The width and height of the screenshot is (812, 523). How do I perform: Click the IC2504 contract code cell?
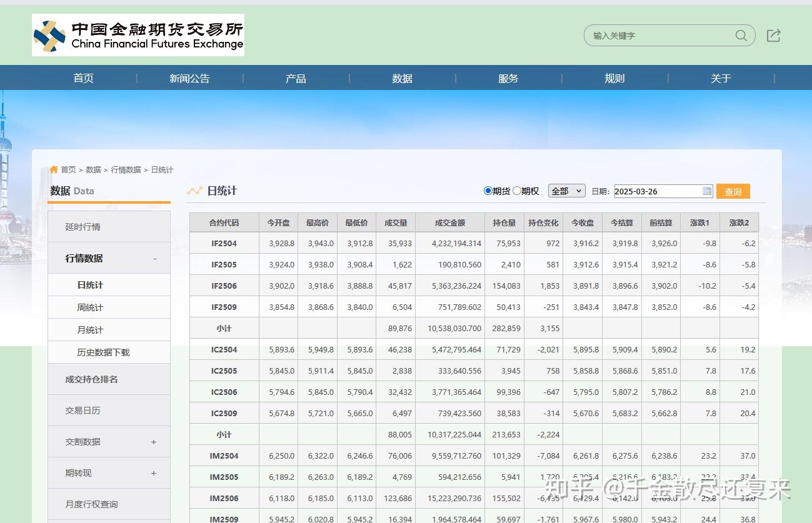(x=224, y=350)
